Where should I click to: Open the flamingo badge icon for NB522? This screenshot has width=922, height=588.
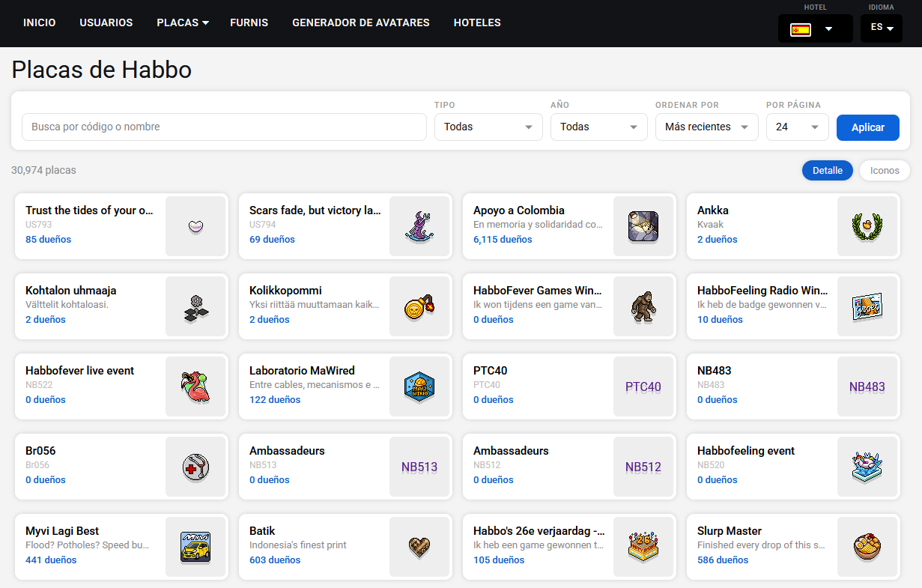195,387
